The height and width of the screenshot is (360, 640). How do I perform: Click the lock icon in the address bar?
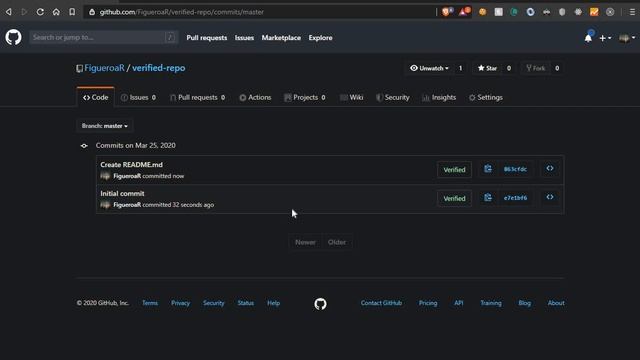click(x=92, y=12)
